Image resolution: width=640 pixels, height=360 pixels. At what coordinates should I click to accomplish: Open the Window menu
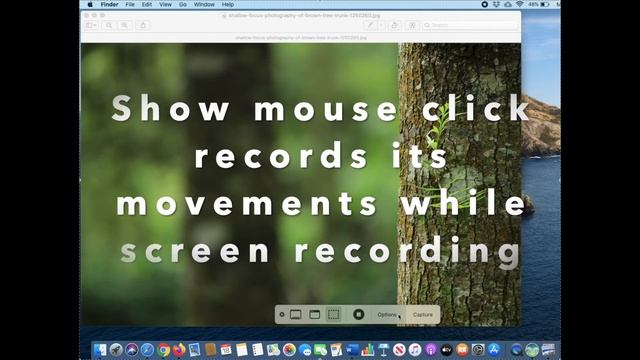coord(204,4)
